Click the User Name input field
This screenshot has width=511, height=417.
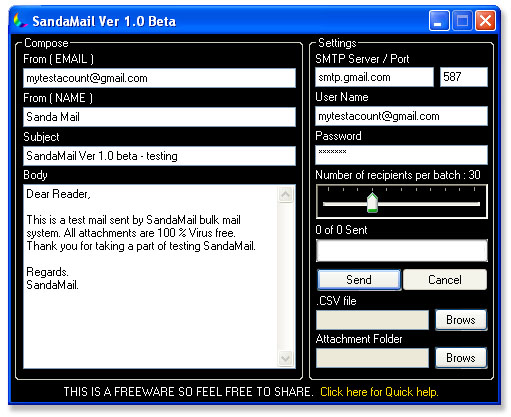pyautogui.click(x=401, y=116)
